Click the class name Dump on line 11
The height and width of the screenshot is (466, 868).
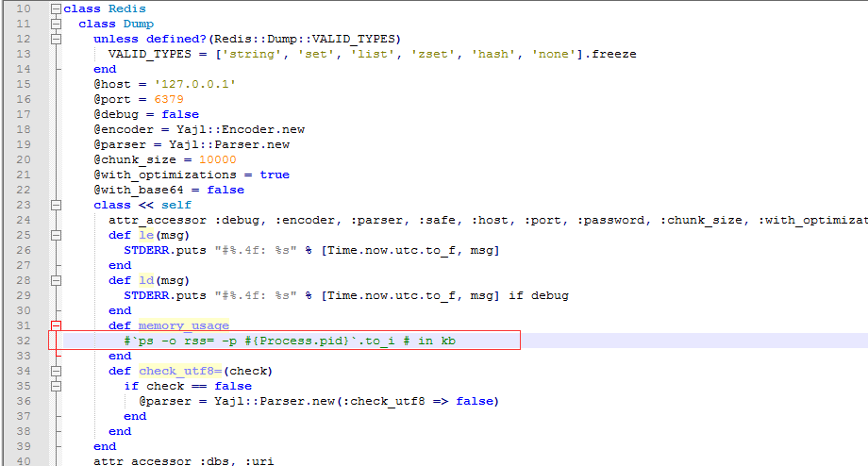[x=139, y=24]
